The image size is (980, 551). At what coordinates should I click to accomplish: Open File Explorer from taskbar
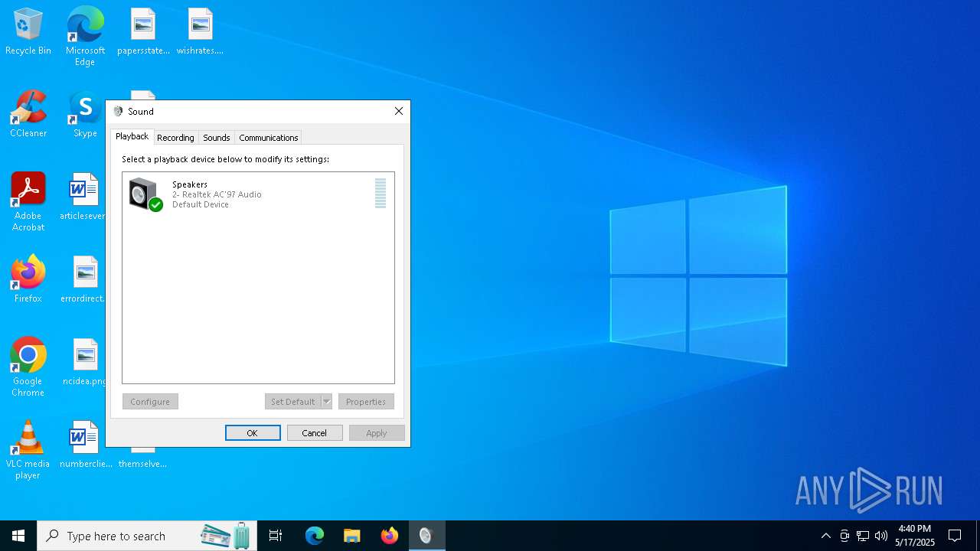[352, 536]
